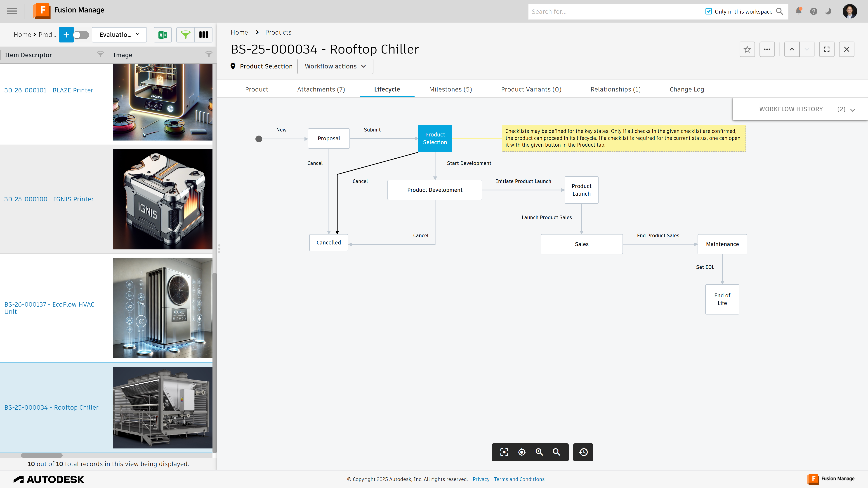Click the fit-to-screen diagram icon
This screenshot has width=868, height=488.
[504, 452]
